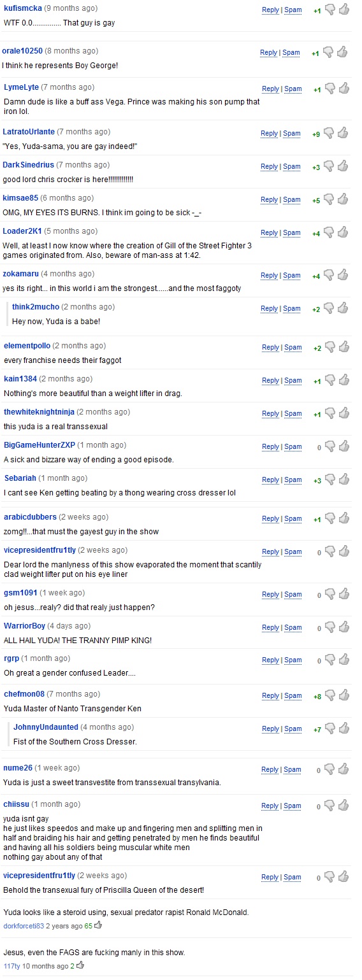Reply to think2mucho's comment
This screenshot has width=362, height=980.
tap(269, 309)
